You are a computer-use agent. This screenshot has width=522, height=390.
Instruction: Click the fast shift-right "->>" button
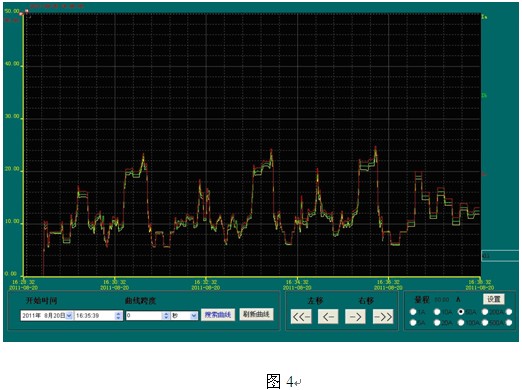pos(383,316)
